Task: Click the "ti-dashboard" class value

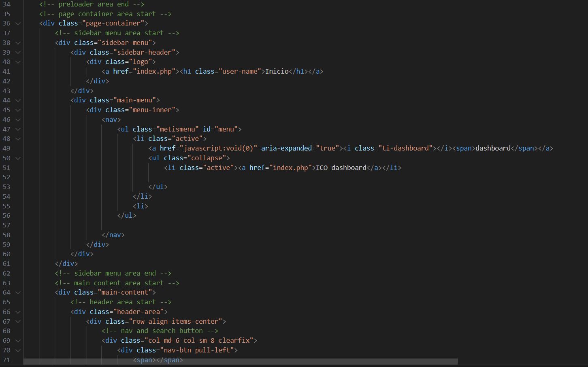Action: tap(406, 148)
